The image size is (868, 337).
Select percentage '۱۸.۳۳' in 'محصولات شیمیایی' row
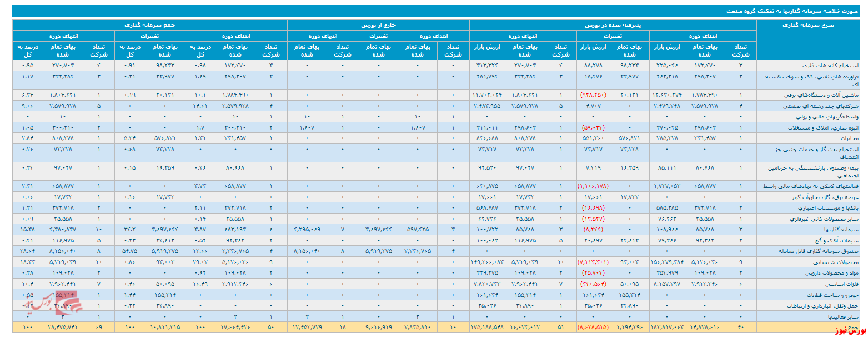[27, 261]
